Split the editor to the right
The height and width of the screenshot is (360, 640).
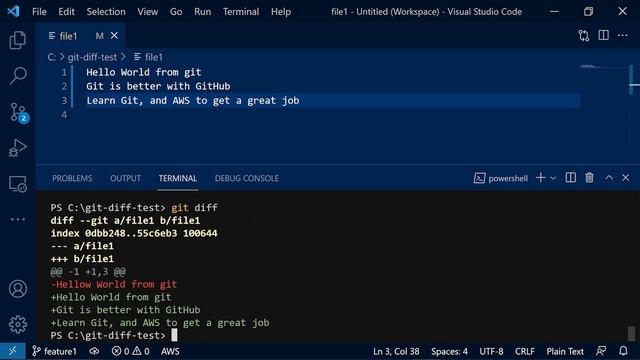(603, 36)
